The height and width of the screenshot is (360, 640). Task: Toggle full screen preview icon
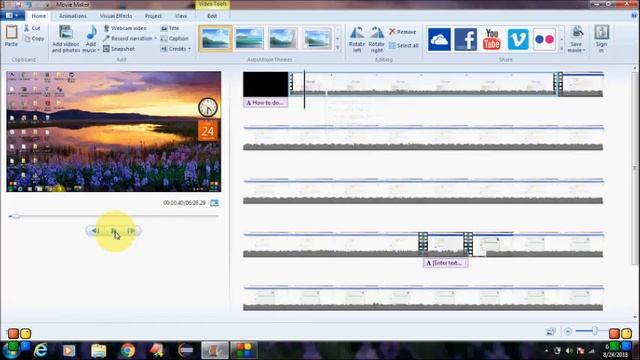pos(214,203)
